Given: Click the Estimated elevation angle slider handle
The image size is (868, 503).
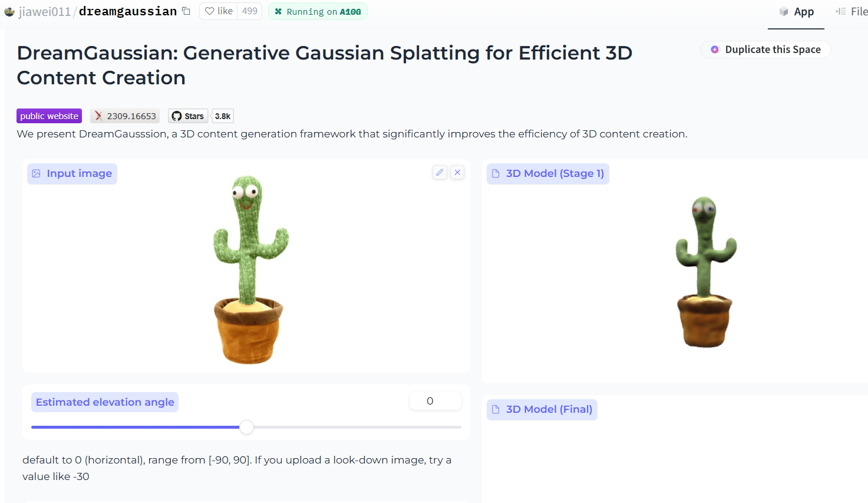Looking at the screenshot, I should pos(246,427).
